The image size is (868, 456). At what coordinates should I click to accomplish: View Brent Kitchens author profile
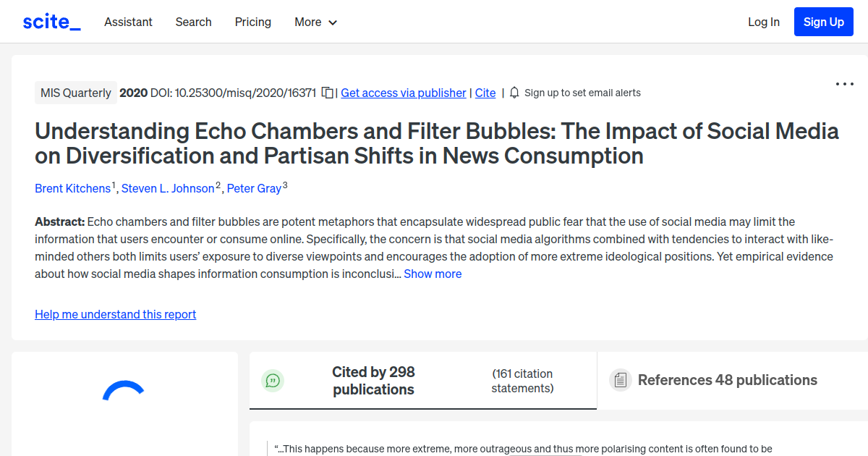(x=73, y=188)
